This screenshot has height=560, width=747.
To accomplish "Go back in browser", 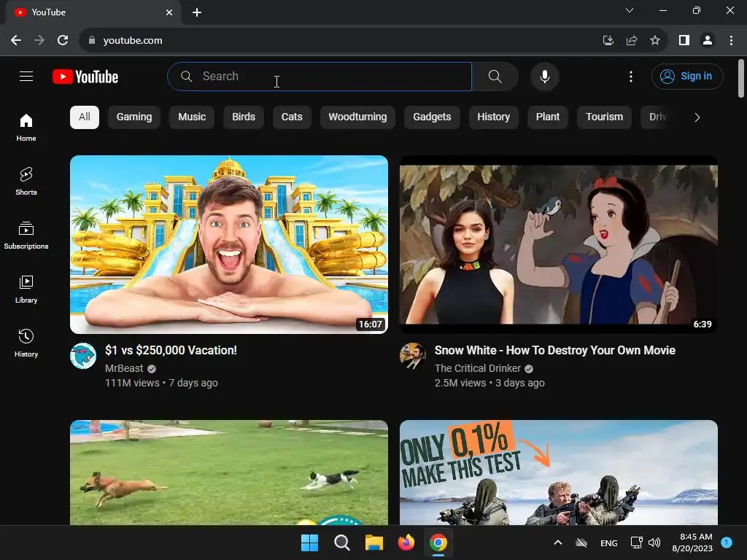I will (16, 41).
